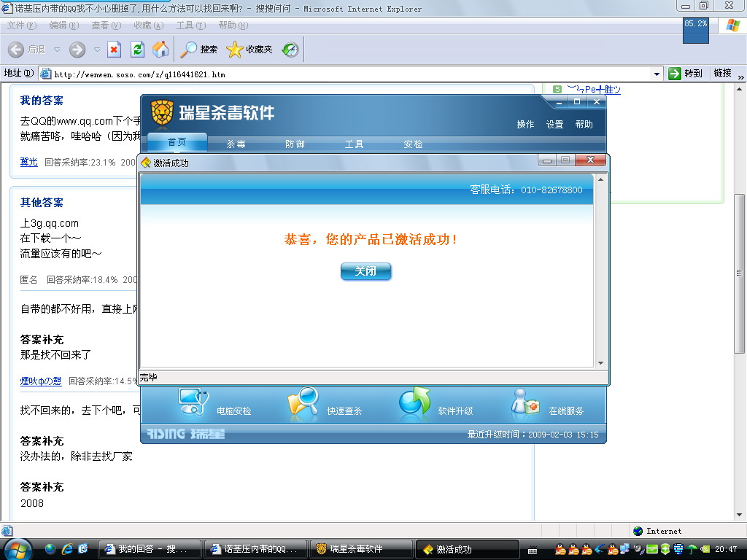747x560 pixels.
Task: Open the 煙吙φの憇 user link
Action: click(41, 381)
